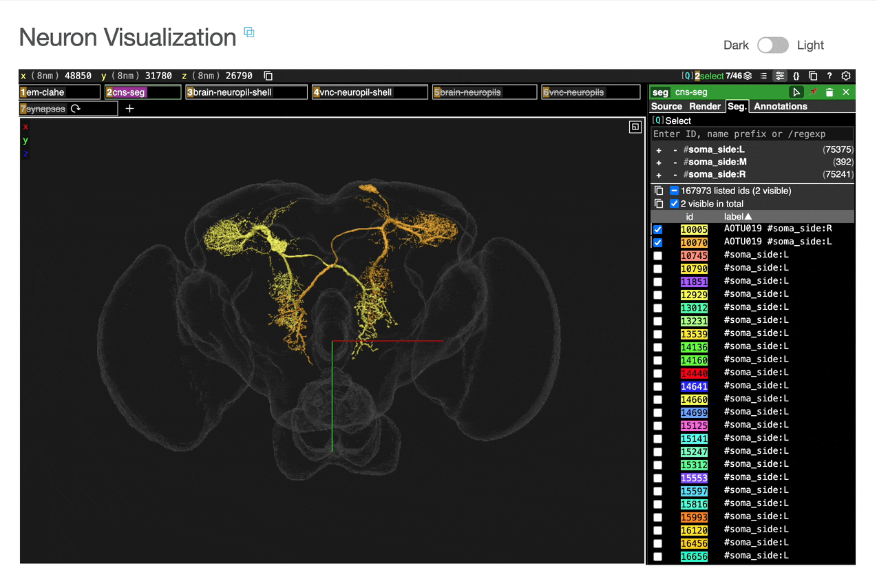Copy the listed segment IDs via copy icon

click(x=659, y=191)
